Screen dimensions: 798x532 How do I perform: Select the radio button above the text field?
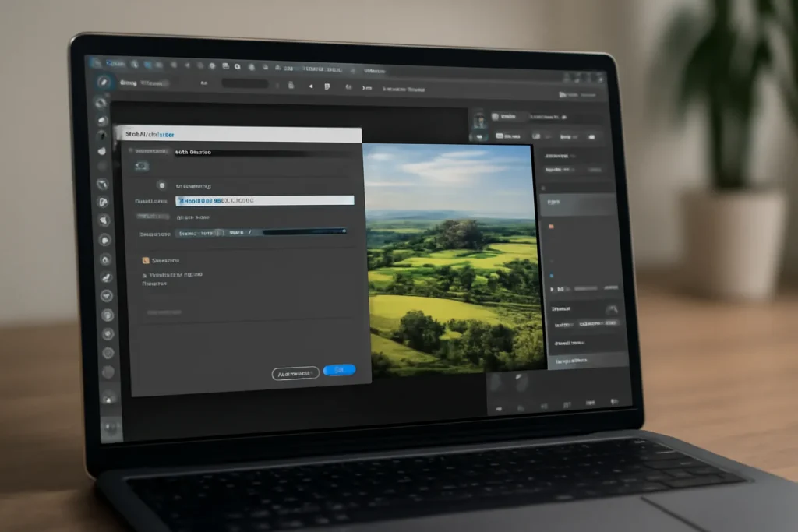pos(161,185)
